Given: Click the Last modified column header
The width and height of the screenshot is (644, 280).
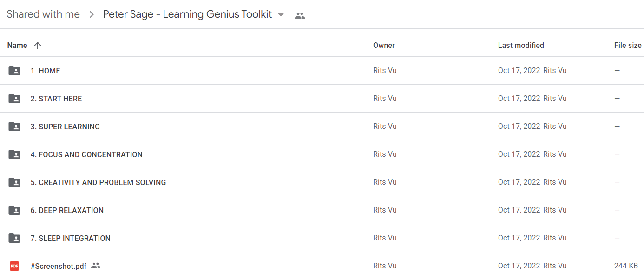Looking at the screenshot, I should tap(521, 45).
